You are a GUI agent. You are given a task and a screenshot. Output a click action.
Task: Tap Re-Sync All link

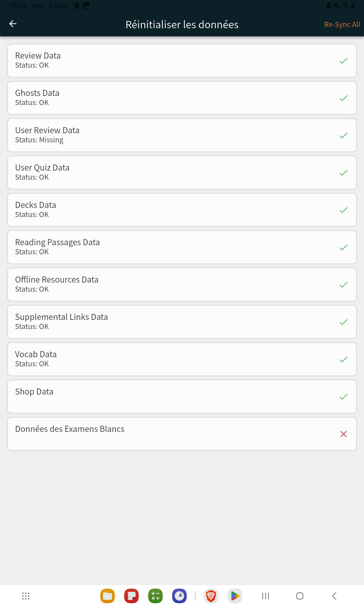point(342,25)
